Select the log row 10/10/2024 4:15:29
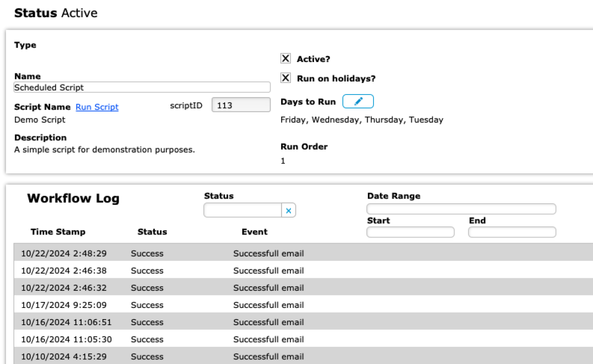593x364 pixels. (x=303, y=356)
